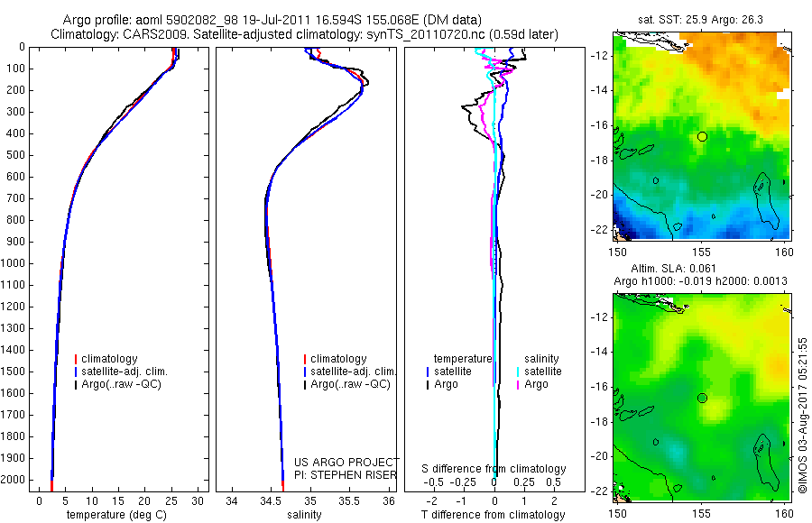Click the Argo profile title line with float ID
Viewport: 812px width, 523px height.
(272, 20)
